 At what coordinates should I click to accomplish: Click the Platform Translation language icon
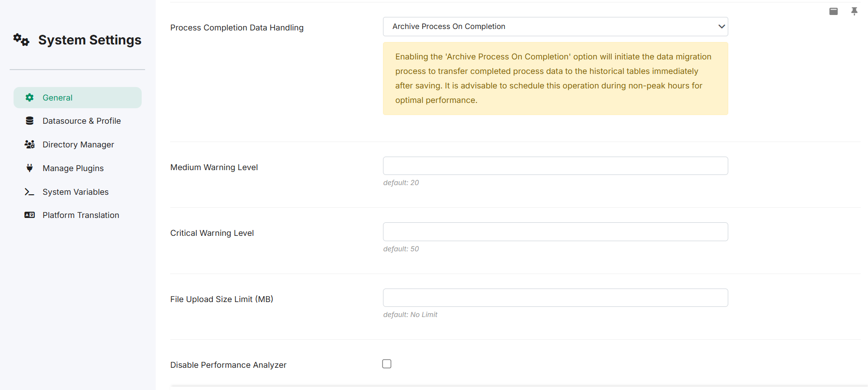coord(29,215)
